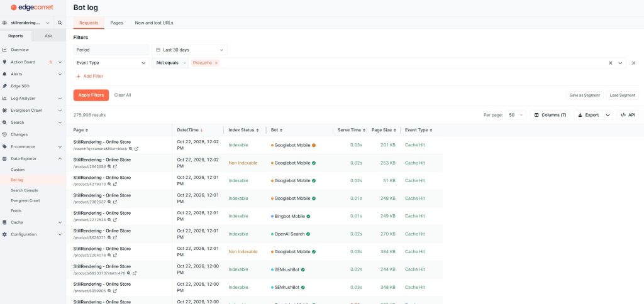Screen dimensions: 644x304
Task: Click the 384 KB page size cell
Action: 387,251
